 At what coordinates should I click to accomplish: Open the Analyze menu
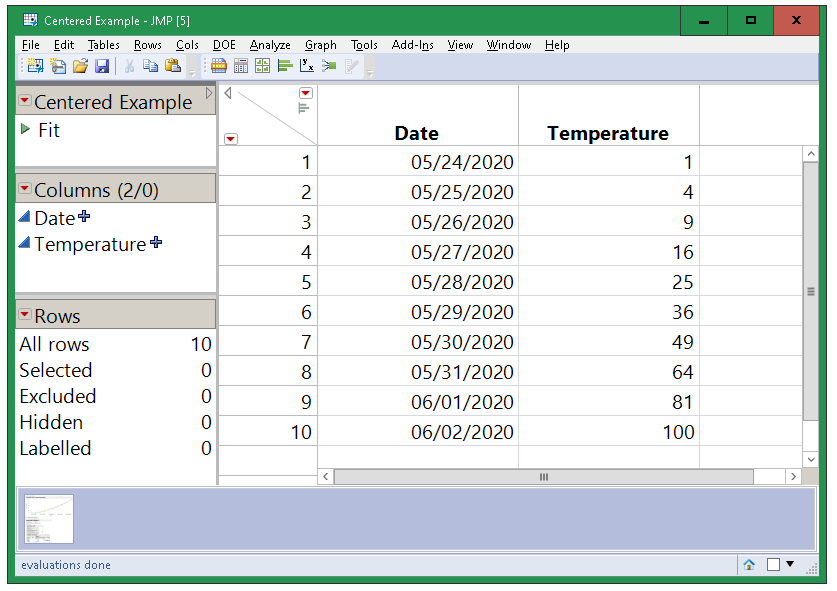click(270, 45)
